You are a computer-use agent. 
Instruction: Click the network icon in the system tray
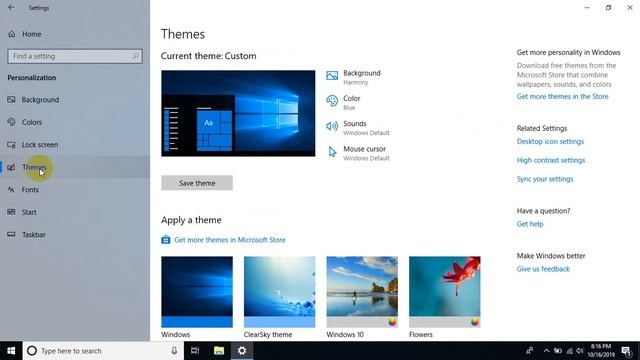pos(570,351)
